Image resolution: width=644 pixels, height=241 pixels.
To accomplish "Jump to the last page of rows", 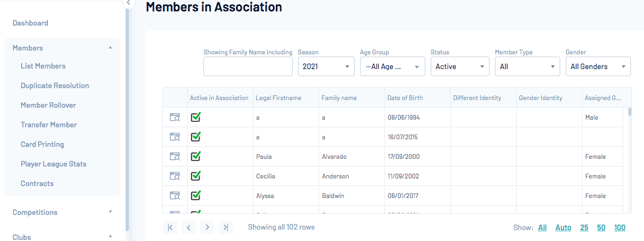I will coord(226,227).
